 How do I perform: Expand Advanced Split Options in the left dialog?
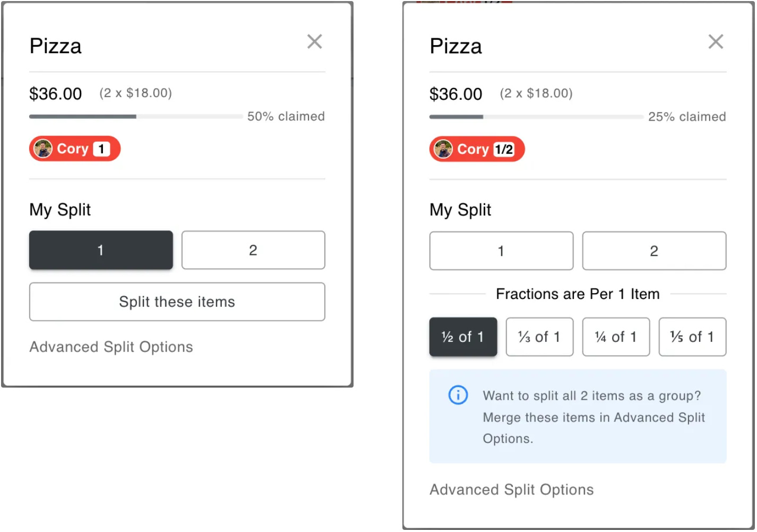coord(111,347)
